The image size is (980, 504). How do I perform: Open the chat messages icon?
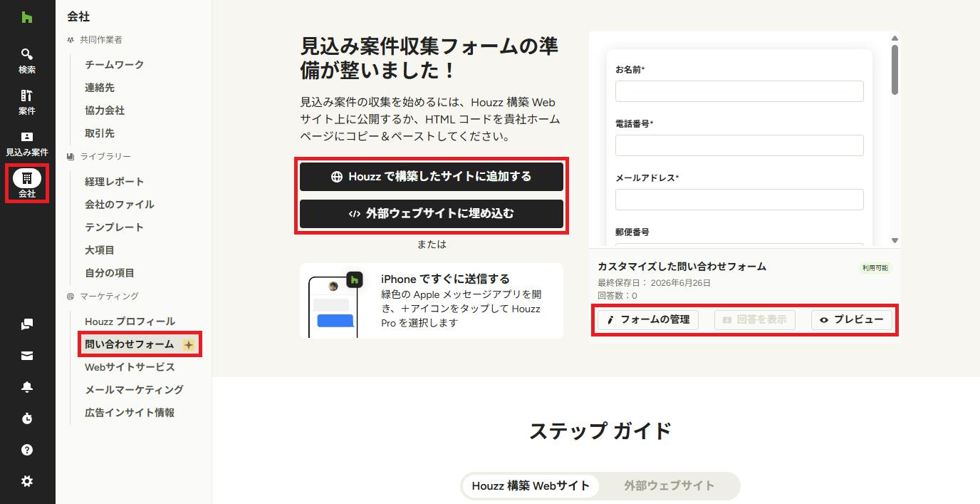click(27, 324)
